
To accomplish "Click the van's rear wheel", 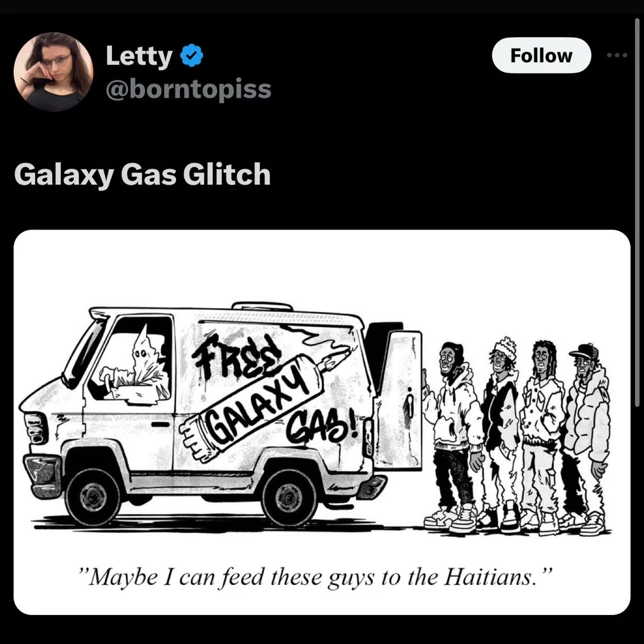I will [x=289, y=498].
